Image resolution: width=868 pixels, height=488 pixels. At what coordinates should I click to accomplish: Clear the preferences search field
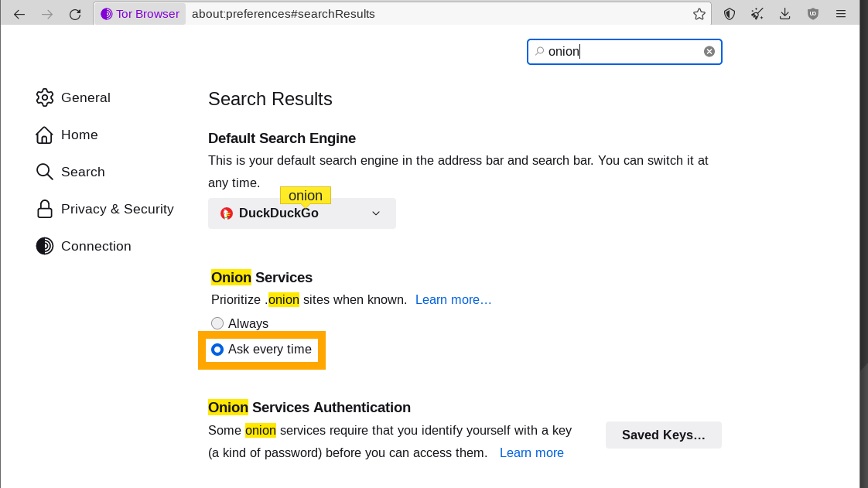pyautogui.click(x=709, y=52)
